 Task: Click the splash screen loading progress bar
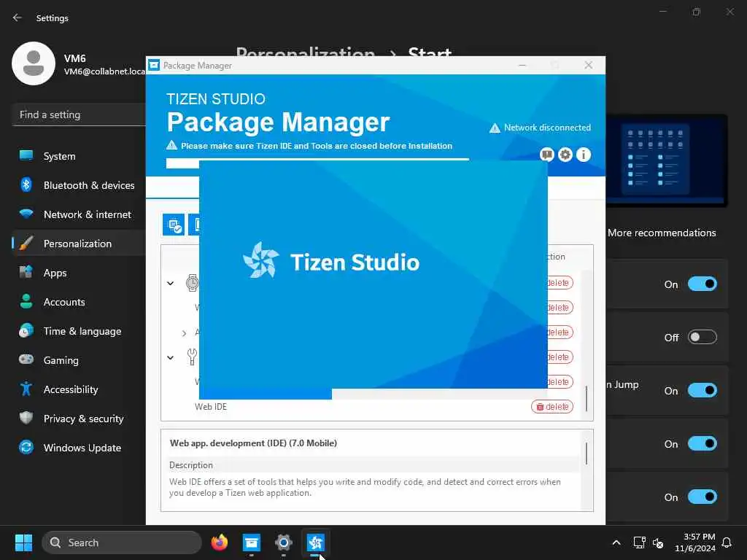click(373, 394)
